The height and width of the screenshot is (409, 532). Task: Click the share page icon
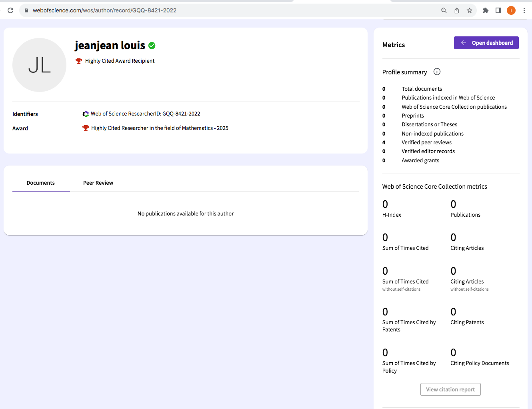tap(456, 10)
